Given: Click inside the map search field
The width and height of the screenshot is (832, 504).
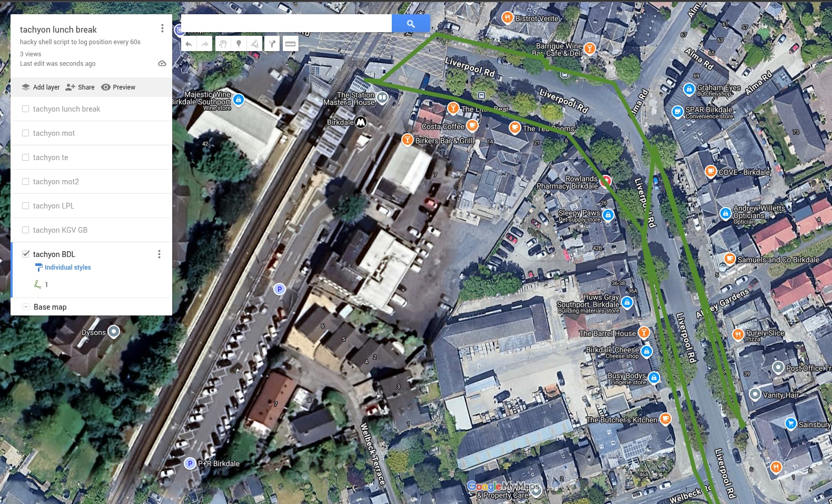Looking at the screenshot, I should point(286,24).
